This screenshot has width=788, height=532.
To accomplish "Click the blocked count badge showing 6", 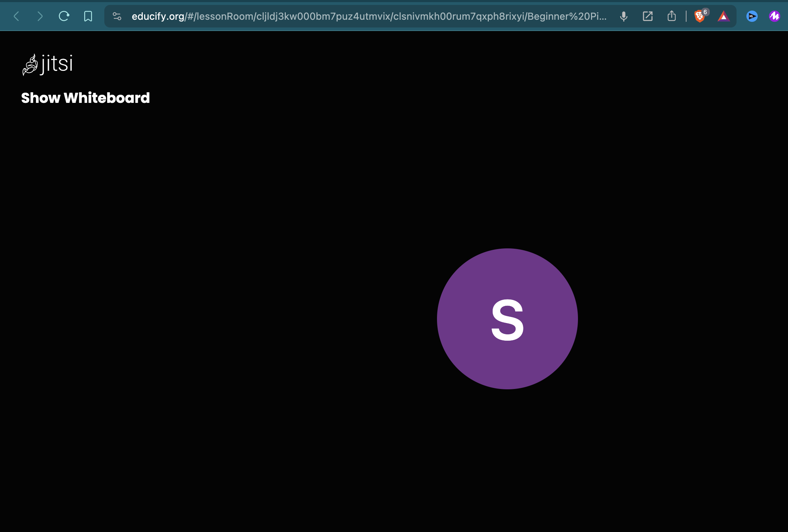I will [705, 12].
